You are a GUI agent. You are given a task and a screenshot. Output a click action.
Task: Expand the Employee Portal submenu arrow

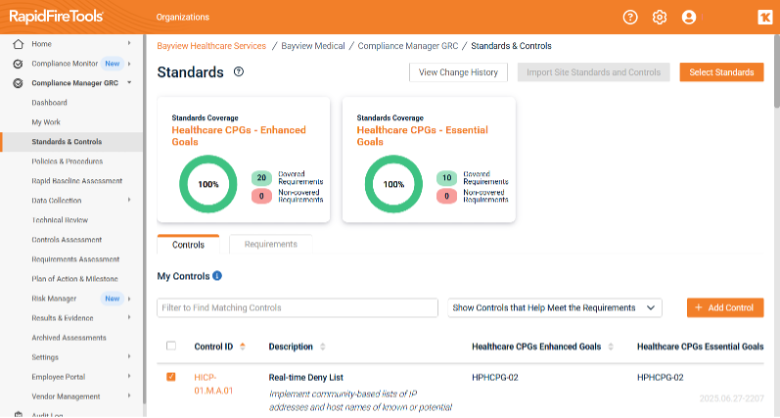(129, 376)
